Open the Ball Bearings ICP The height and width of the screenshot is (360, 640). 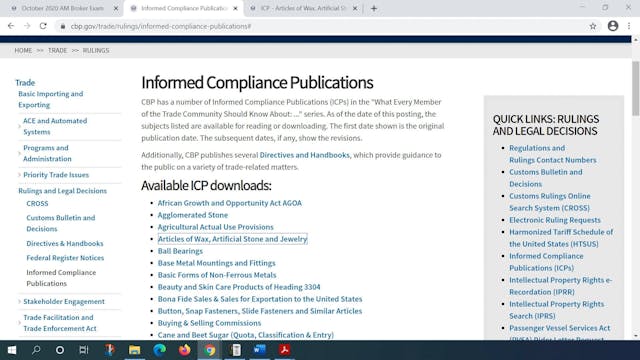180,251
